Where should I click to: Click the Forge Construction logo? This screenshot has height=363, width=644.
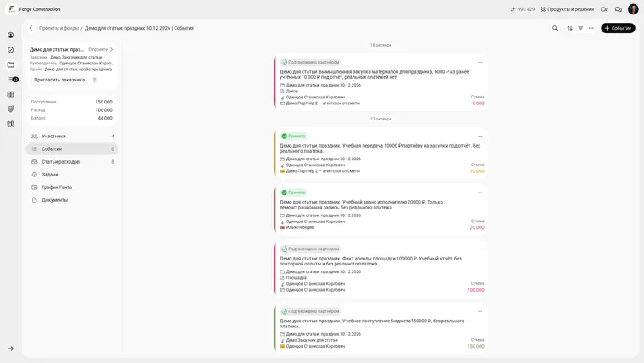click(x=11, y=9)
